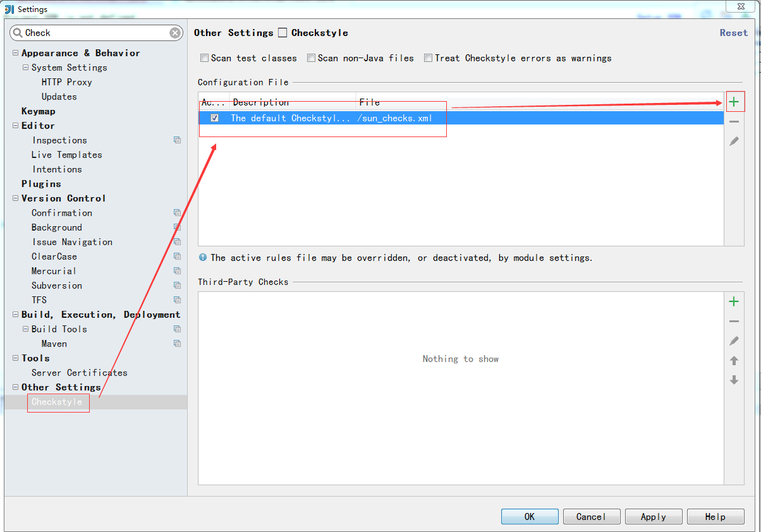
Task: Click the project-level icon beside ClearCase
Action: (177, 257)
